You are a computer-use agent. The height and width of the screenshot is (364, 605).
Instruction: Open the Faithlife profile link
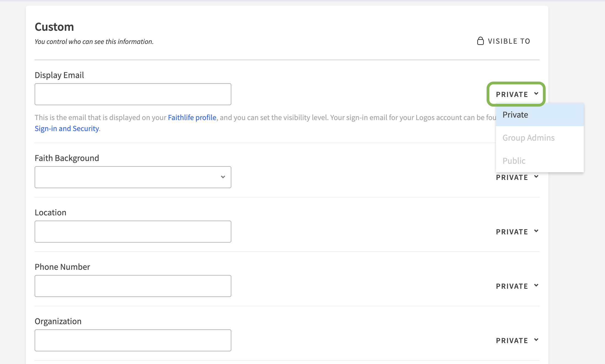pos(192,117)
